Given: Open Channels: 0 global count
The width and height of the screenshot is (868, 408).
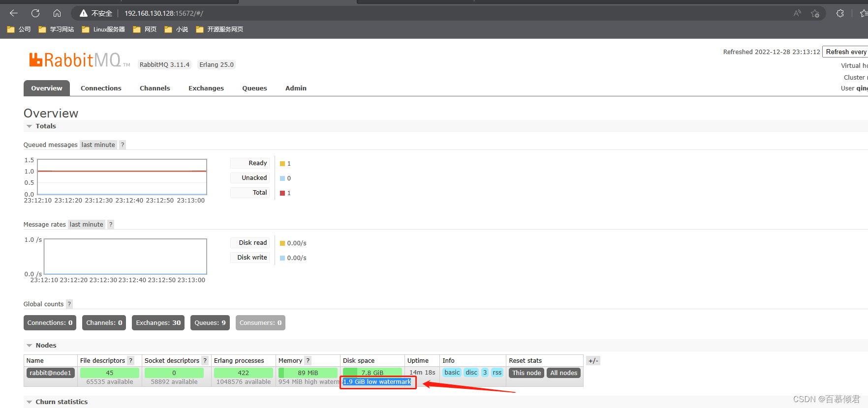Looking at the screenshot, I should click(104, 322).
